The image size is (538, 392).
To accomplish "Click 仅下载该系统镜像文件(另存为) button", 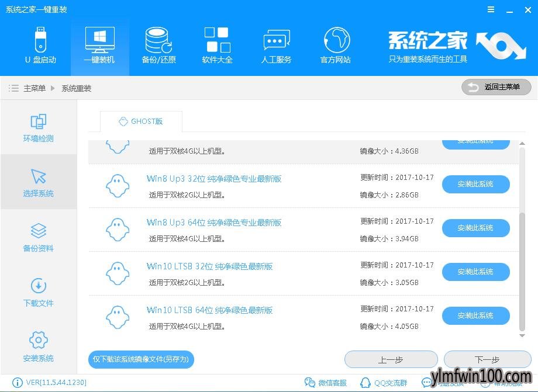I will [141, 359].
